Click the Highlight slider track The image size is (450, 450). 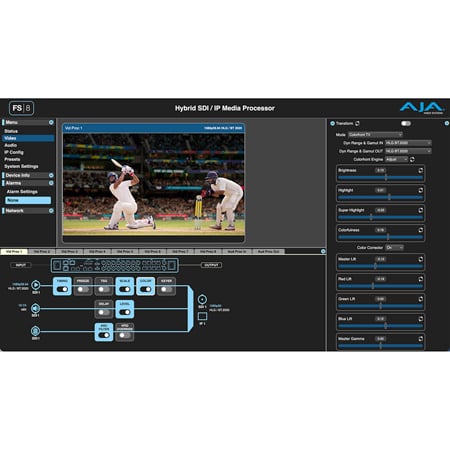click(380, 197)
